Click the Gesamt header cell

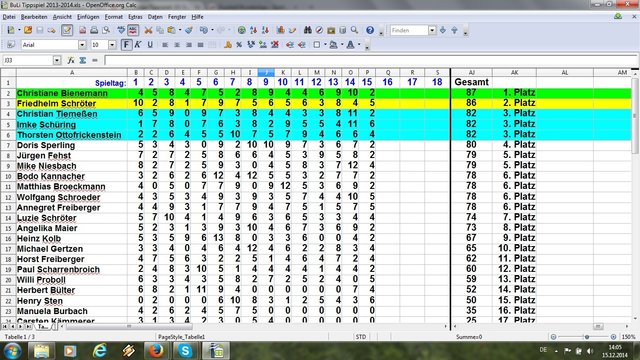pyautogui.click(x=471, y=82)
